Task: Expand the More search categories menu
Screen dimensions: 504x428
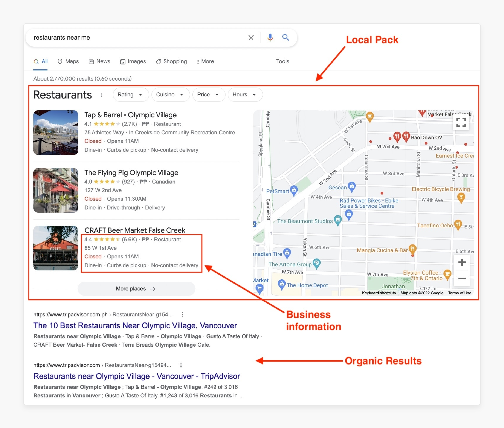Action: (205, 61)
